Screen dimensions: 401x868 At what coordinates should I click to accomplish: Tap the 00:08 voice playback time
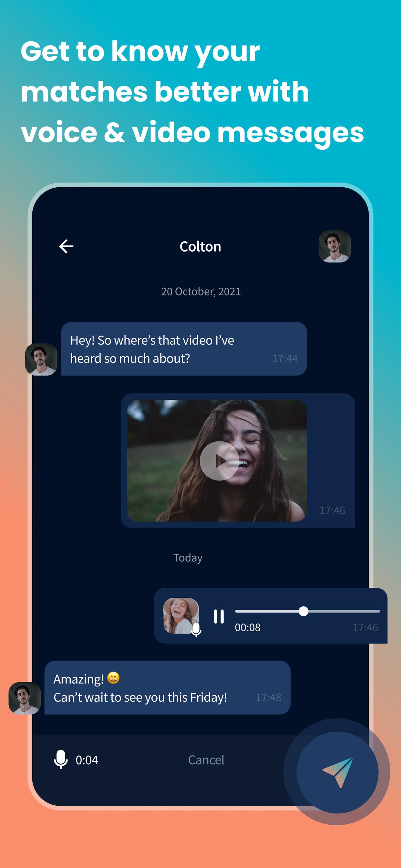click(248, 627)
